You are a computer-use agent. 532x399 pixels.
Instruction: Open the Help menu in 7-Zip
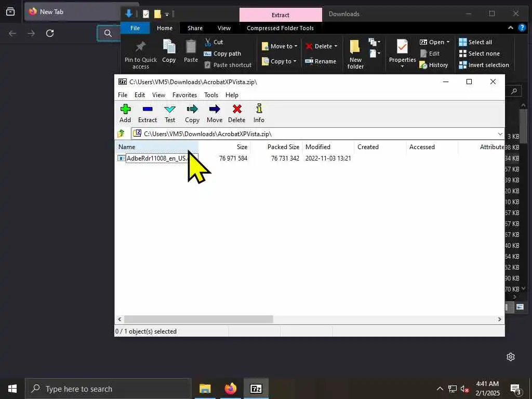[x=232, y=95]
